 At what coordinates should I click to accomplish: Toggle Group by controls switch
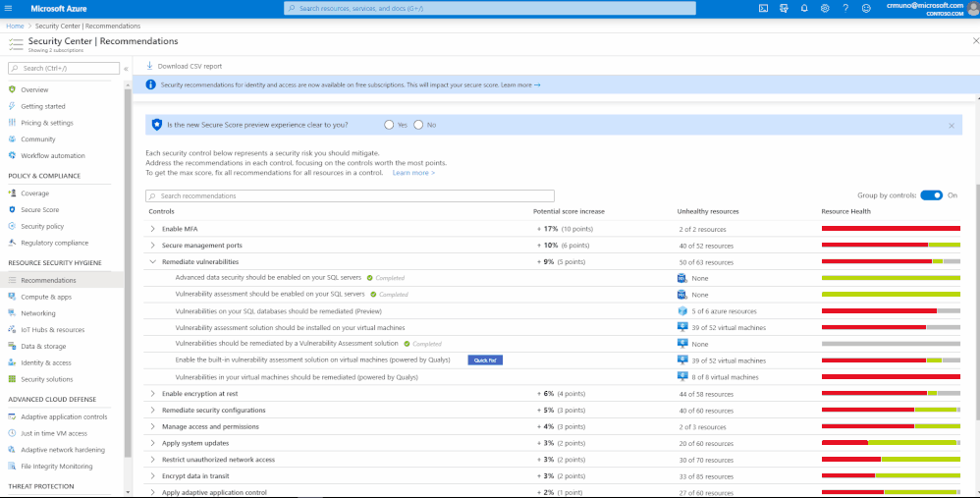tap(931, 195)
